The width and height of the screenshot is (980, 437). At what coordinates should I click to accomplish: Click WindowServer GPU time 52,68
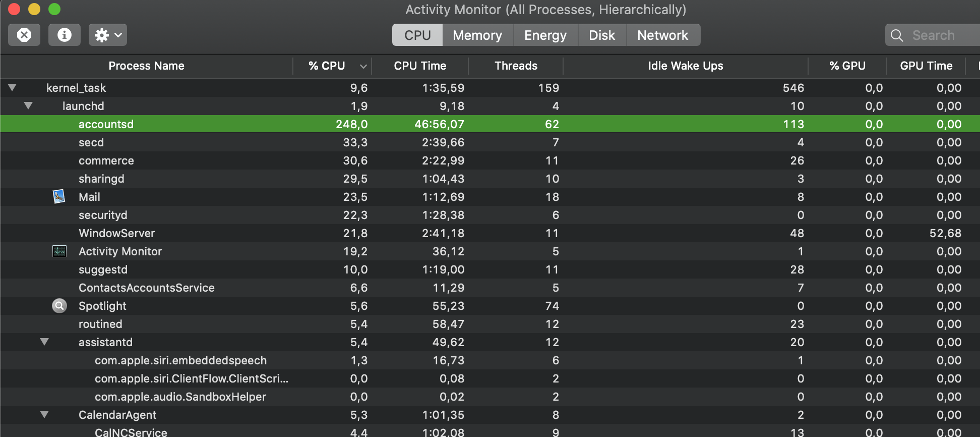point(945,233)
